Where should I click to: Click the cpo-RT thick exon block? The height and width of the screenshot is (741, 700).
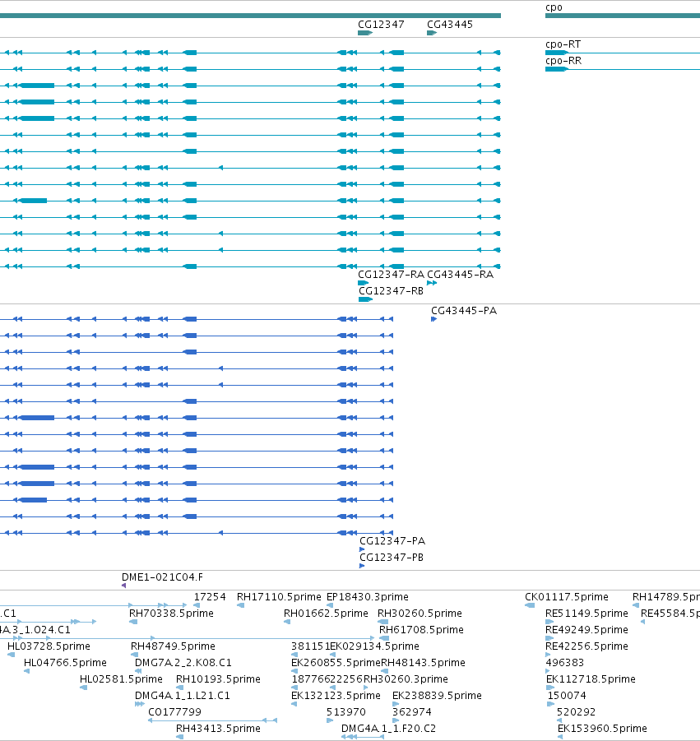tap(556, 53)
